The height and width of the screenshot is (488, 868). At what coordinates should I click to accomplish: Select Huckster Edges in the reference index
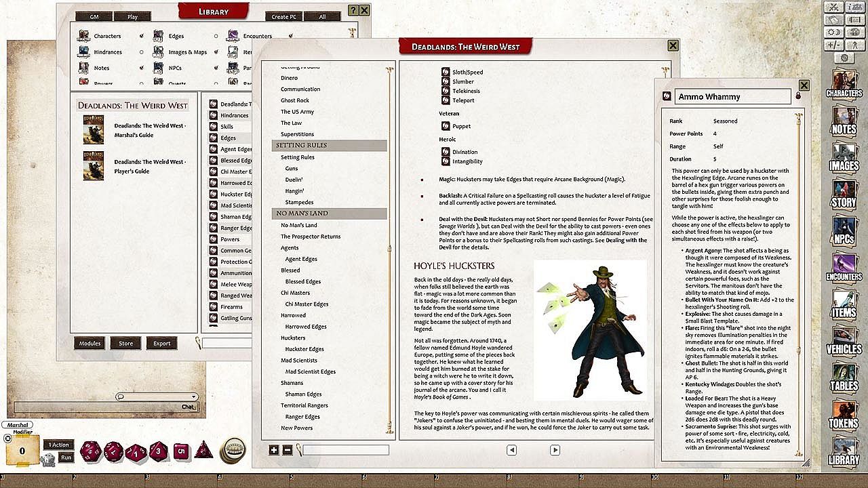pyautogui.click(x=304, y=349)
